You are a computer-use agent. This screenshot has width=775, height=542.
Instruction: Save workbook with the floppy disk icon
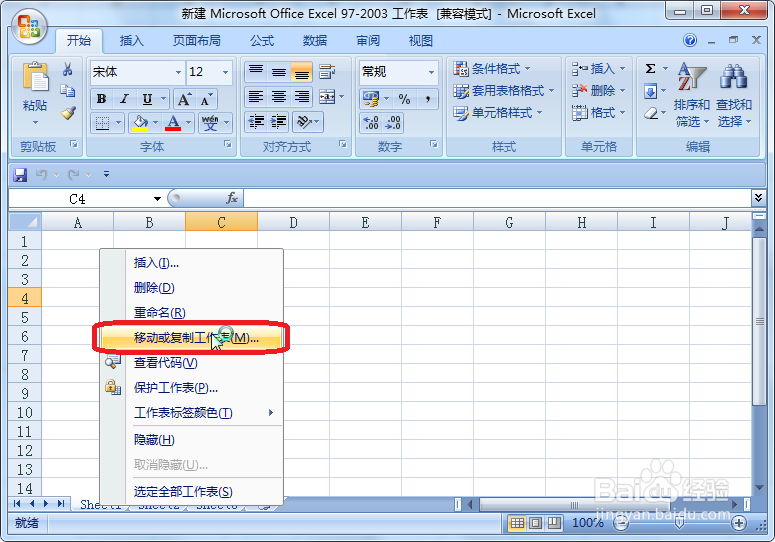pos(20,174)
